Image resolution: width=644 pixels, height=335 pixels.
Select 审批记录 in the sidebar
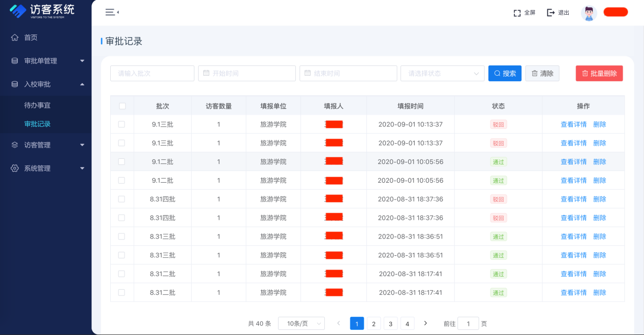click(x=38, y=124)
